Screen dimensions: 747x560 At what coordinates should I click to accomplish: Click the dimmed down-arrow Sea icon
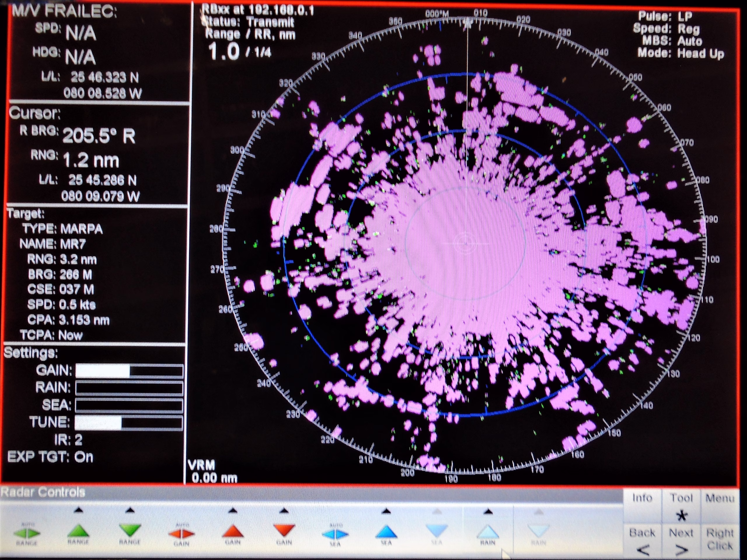click(x=437, y=531)
